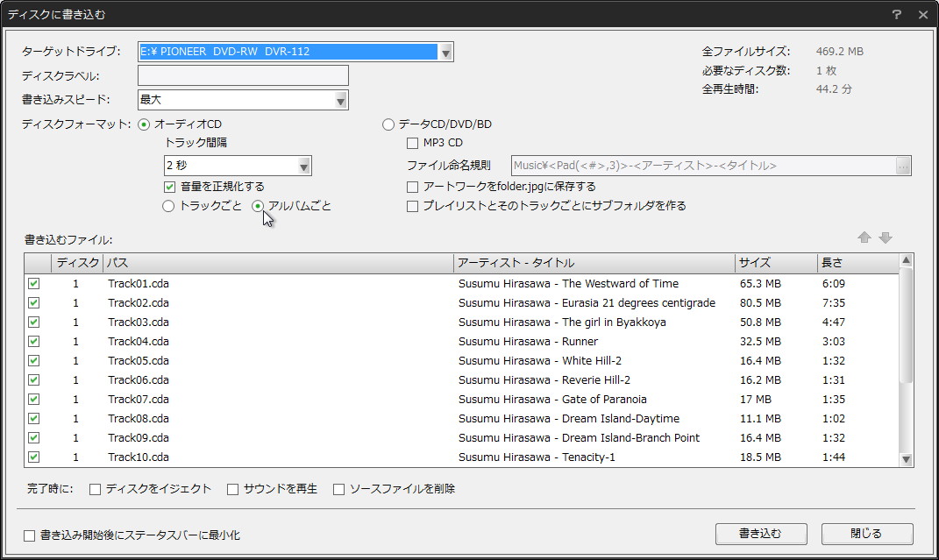Open the target drive dropdown
The image size is (939, 560).
(447, 52)
